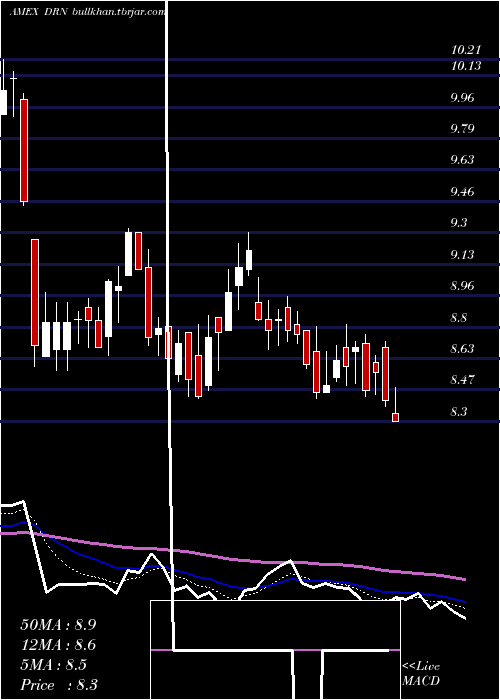The width and height of the screenshot is (500, 700).
Task: Click the <<Live MACD label
Action: pyautogui.click(x=421, y=673)
